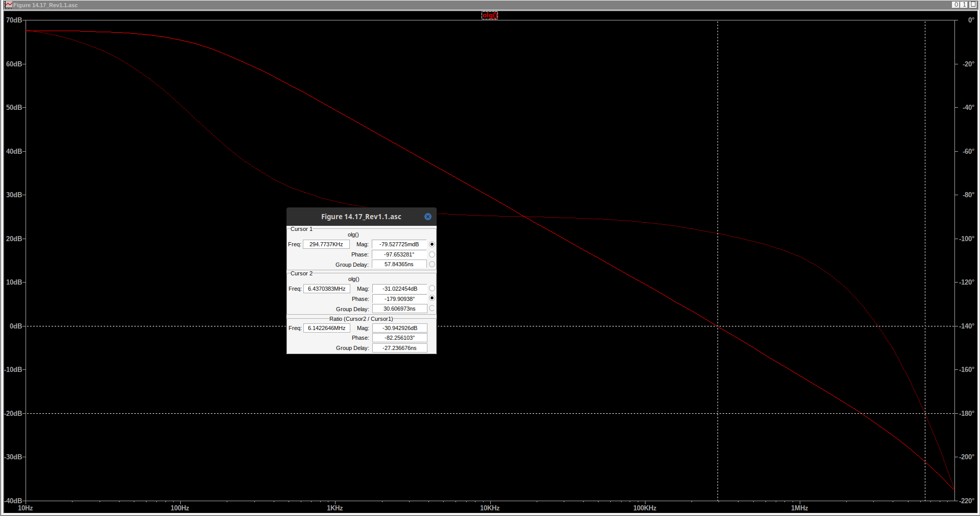
Task: Click the 0dB label on left axis
Action: click(16, 326)
